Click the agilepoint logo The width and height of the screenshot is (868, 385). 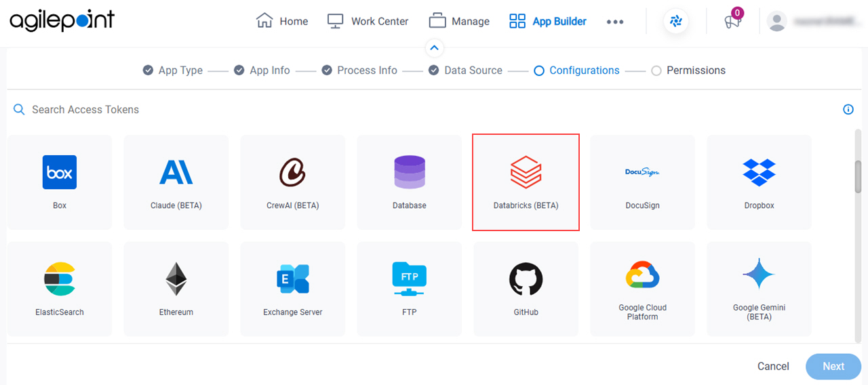point(62,21)
